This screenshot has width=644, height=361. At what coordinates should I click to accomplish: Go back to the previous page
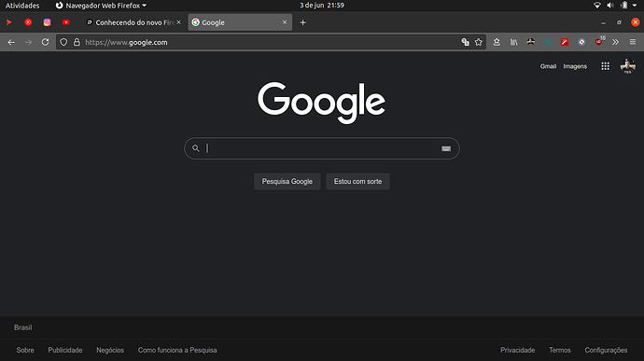pyautogui.click(x=11, y=42)
